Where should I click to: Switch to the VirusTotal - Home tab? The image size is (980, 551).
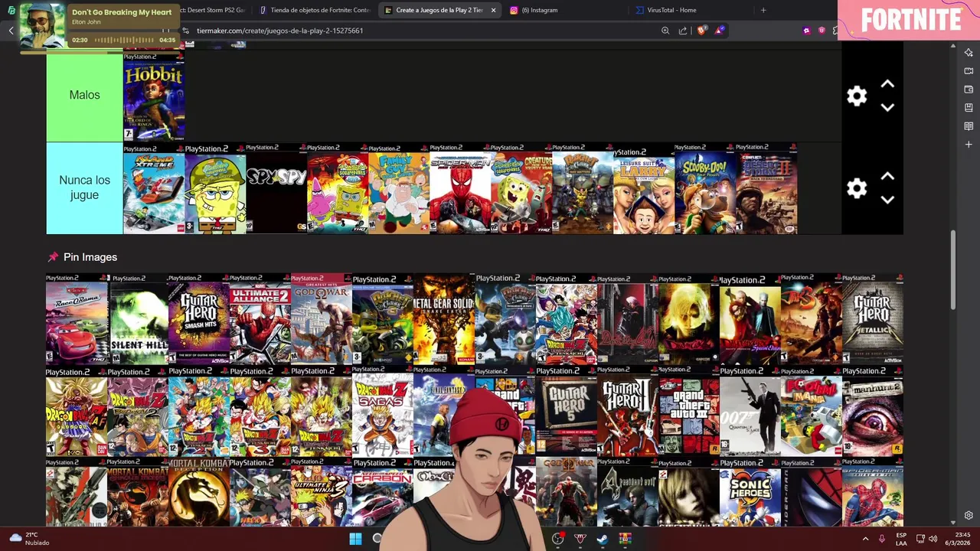click(x=689, y=10)
